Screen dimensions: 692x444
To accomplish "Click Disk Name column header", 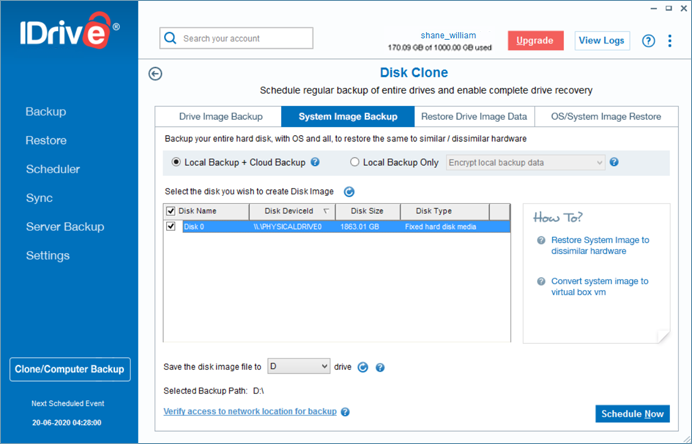I will (206, 211).
